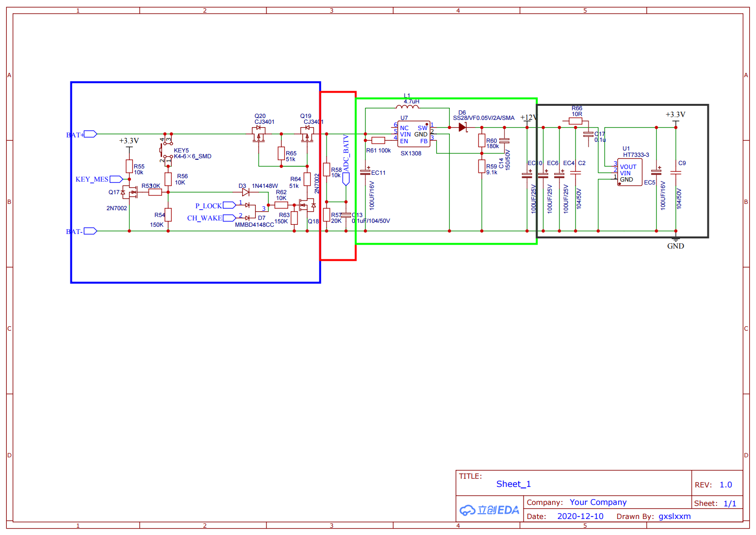The height and width of the screenshot is (535, 756).
Task: Select the R66 10R resistor symbol
Action: (x=575, y=121)
